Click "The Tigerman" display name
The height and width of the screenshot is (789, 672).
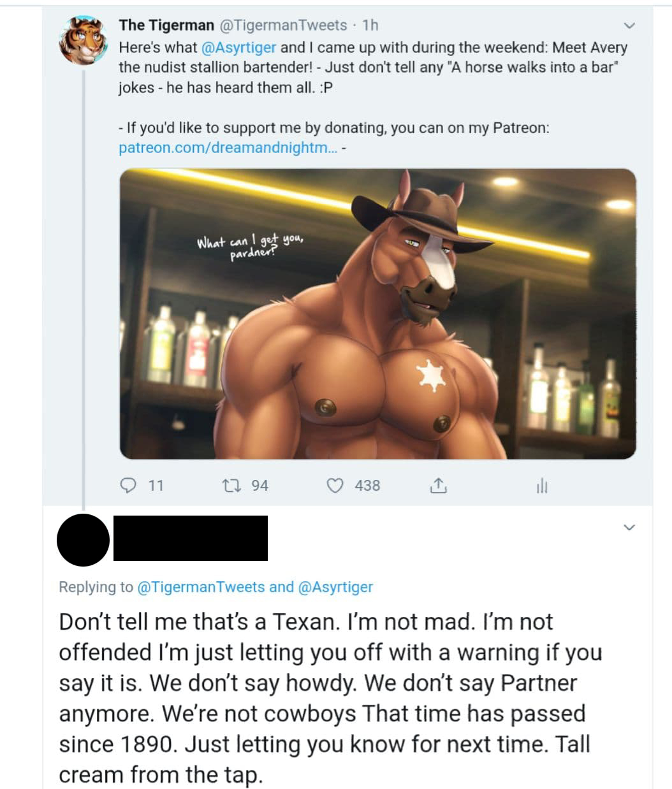coord(166,25)
